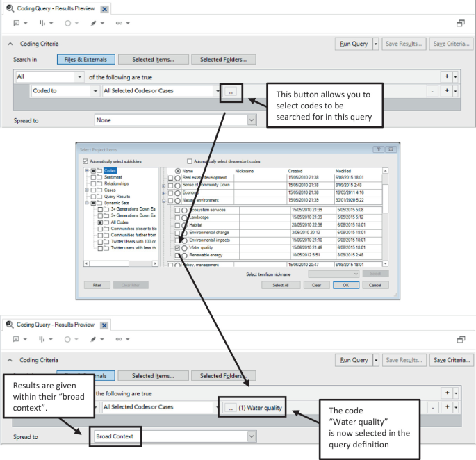
Task: Click the ellipsis button next to All Selected Codes in upper query
Action: (x=231, y=91)
